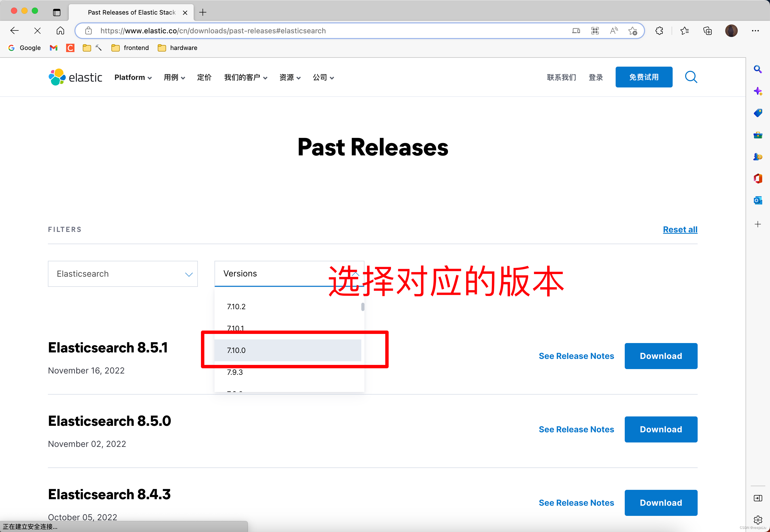This screenshot has height=532, width=770.
Task: Click Reset all filters
Action: [680, 229]
